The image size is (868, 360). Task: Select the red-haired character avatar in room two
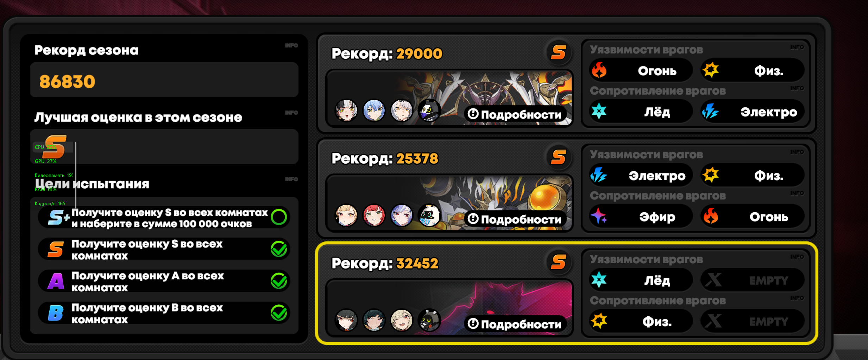click(374, 215)
